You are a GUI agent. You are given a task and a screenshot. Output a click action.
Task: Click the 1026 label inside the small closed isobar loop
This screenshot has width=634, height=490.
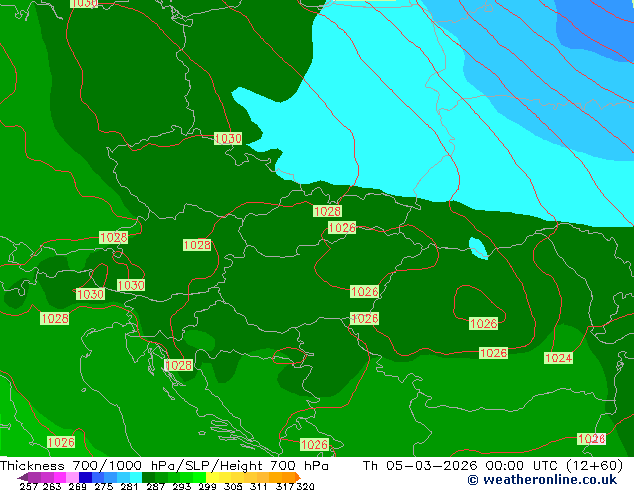pyautogui.click(x=484, y=323)
